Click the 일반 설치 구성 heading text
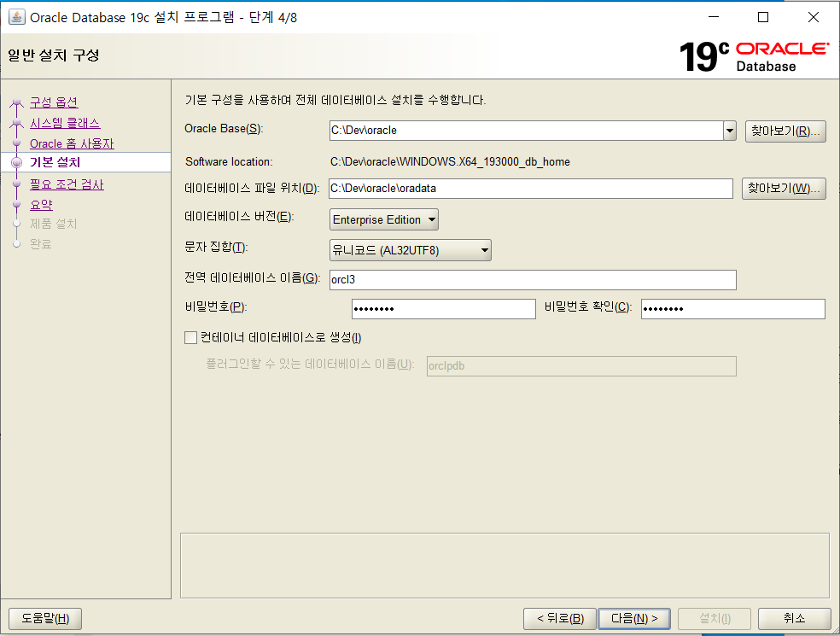 [54, 55]
